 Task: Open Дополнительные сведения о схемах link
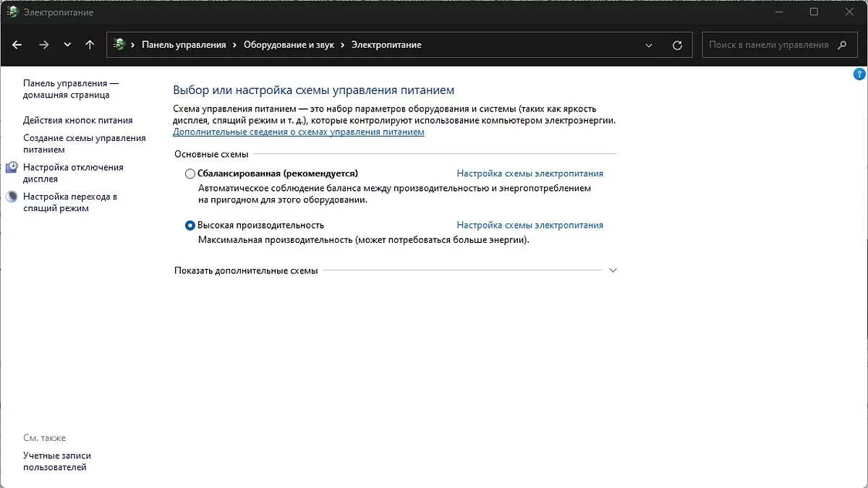[x=298, y=132]
